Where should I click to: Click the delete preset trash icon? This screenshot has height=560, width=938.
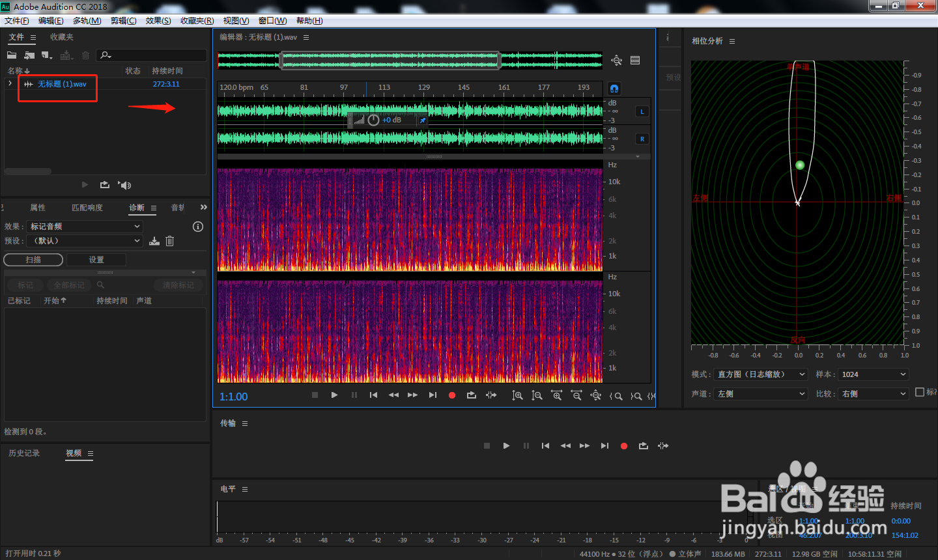170,241
